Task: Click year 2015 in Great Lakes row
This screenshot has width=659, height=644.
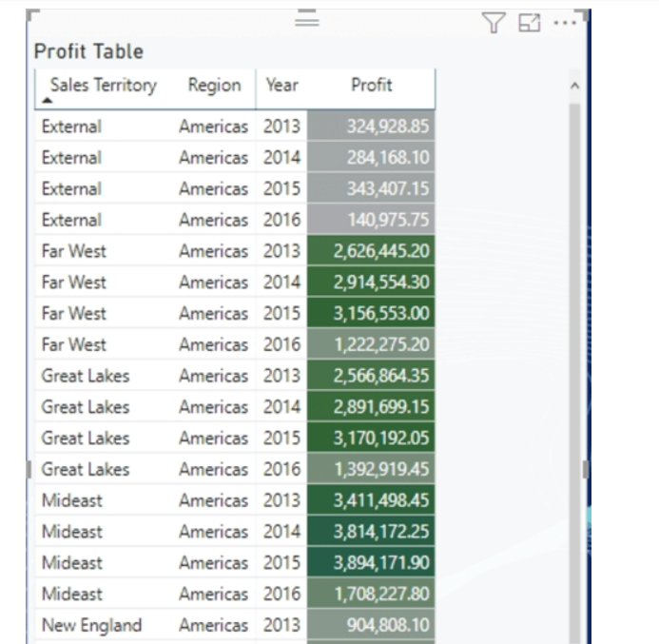Action: (281, 438)
